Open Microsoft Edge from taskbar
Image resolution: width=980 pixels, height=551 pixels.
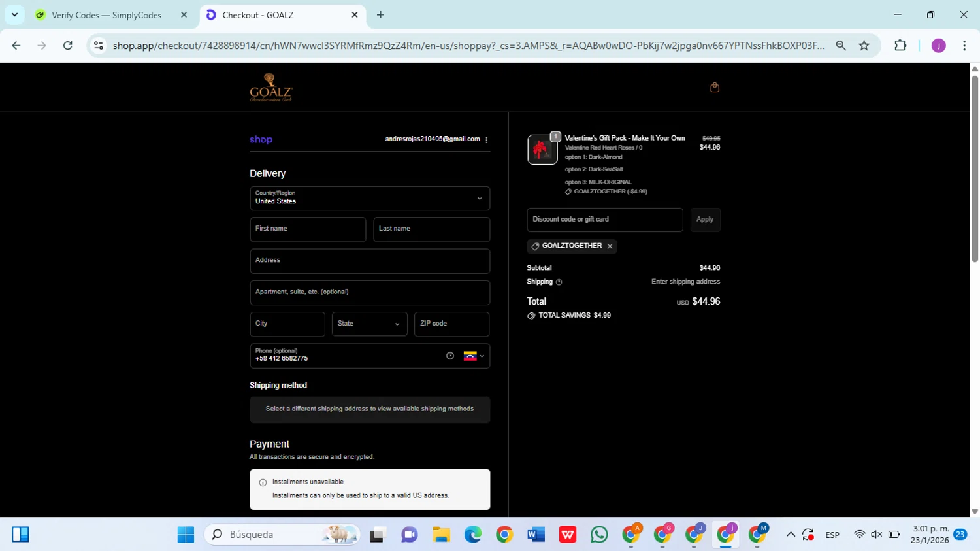(472, 535)
